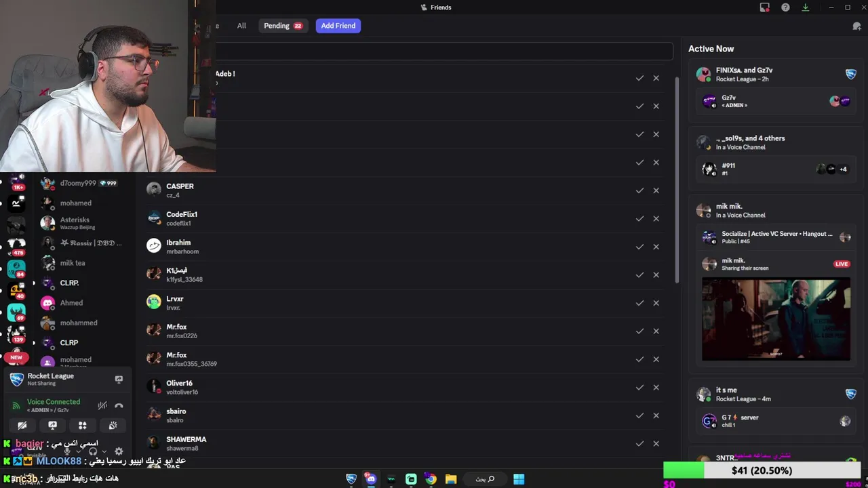868x488 pixels.
Task: Open the microphone input options arrow
Action: 77,451
